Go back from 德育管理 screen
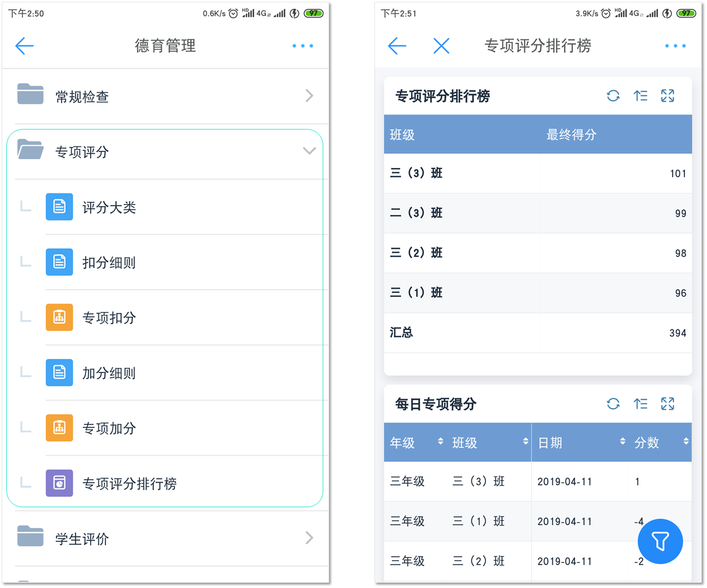Viewport: 707px width, 588px height. click(x=24, y=46)
